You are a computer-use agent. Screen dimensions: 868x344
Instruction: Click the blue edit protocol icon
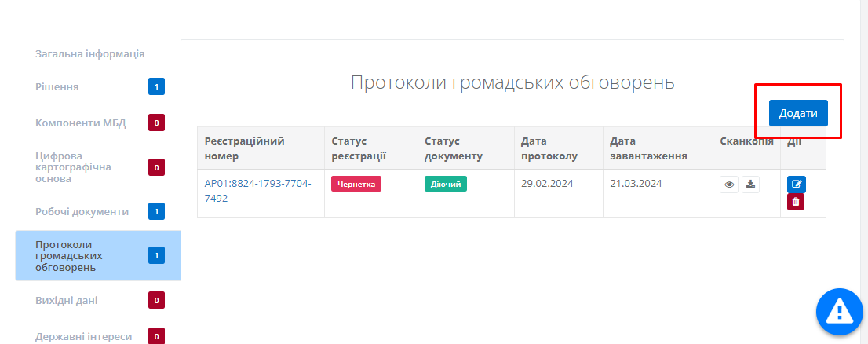pos(796,185)
